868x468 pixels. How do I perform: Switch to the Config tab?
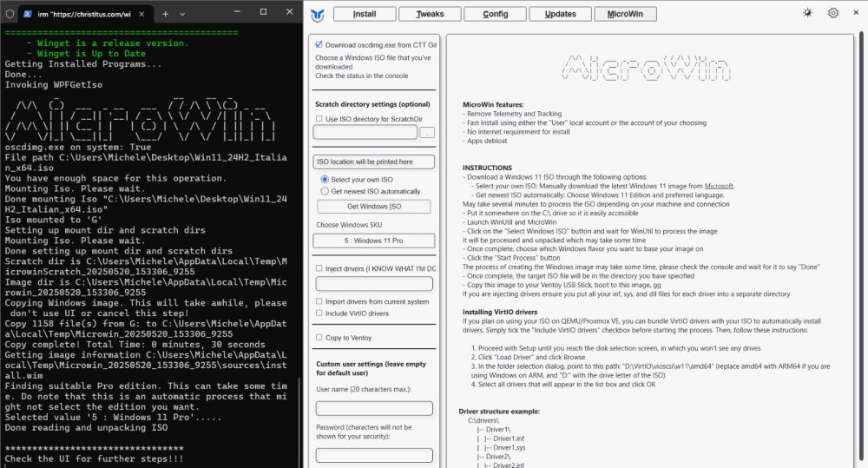tap(495, 14)
